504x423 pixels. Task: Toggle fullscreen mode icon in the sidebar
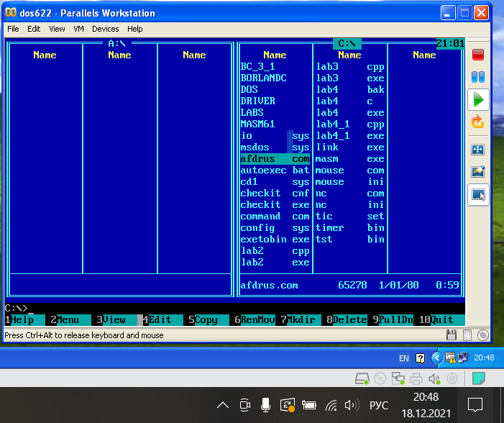pyautogui.click(x=478, y=150)
